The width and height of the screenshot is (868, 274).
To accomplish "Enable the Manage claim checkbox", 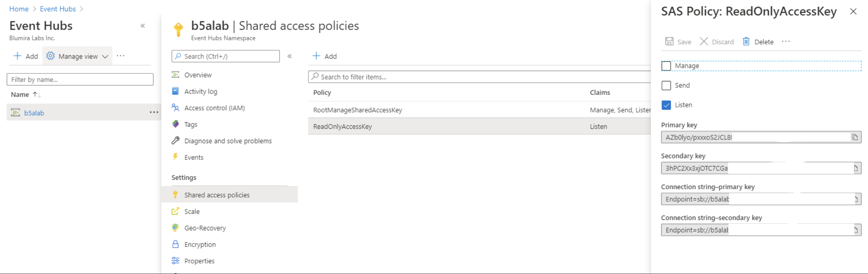I will (666, 66).
